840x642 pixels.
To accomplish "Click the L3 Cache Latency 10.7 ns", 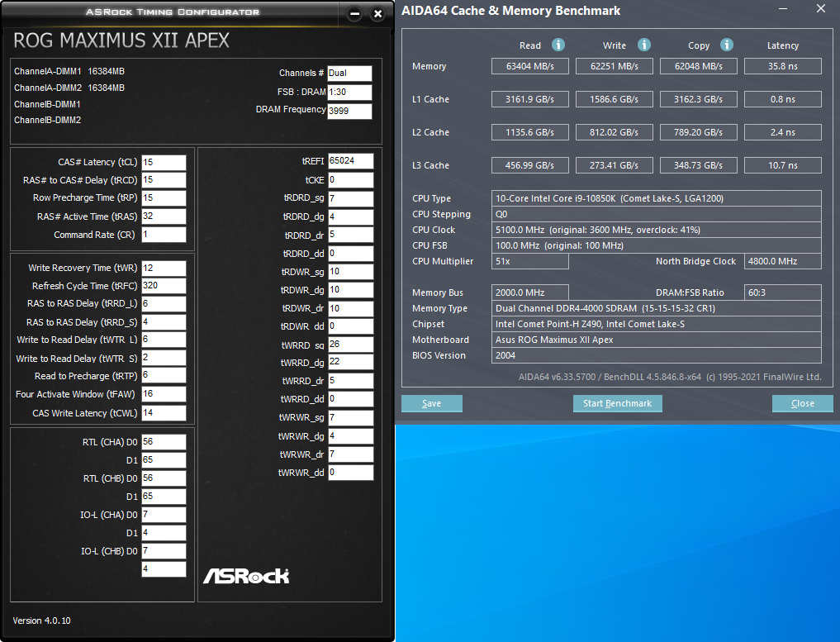I will [x=783, y=165].
